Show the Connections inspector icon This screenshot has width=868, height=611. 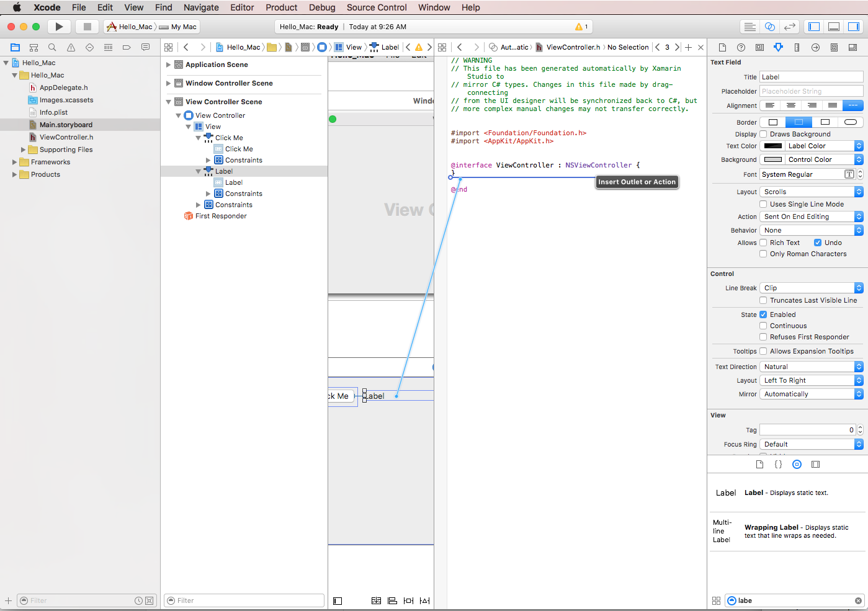pyautogui.click(x=815, y=47)
